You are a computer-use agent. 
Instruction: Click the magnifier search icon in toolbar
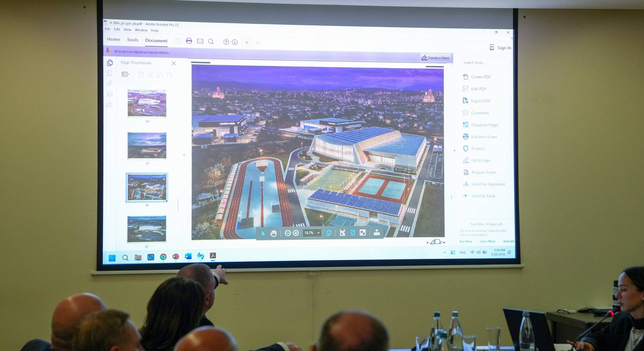pos(211,42)
